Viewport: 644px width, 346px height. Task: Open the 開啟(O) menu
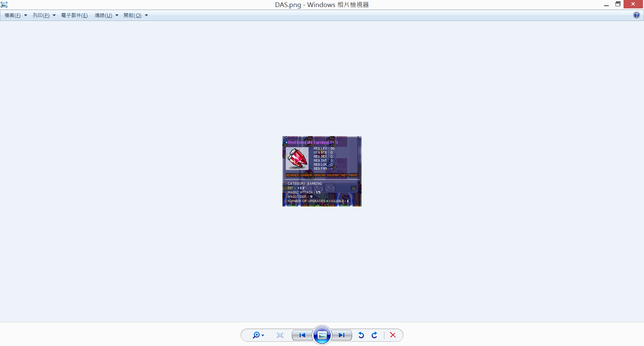[x=132, y=15]
